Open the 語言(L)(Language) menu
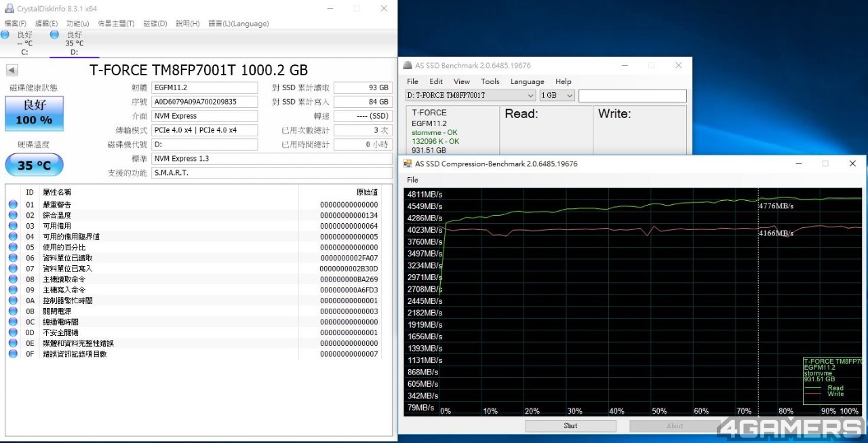Image resolution: width=868 pixels, height=443 pixels. coord(239,23)
